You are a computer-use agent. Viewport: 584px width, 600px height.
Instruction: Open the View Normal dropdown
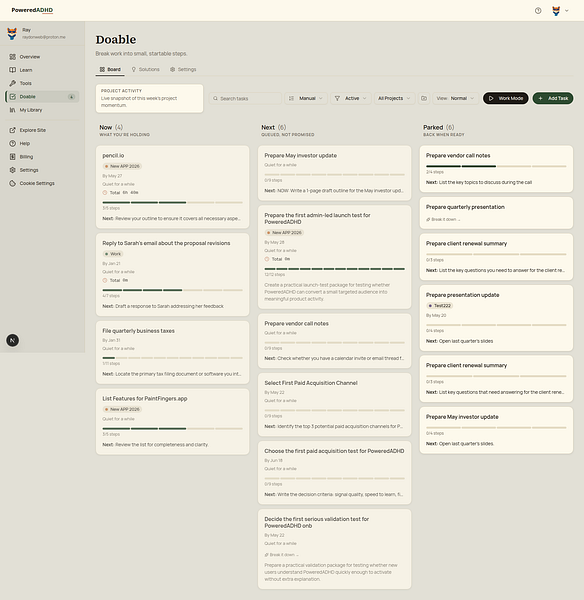click(455, 98)
